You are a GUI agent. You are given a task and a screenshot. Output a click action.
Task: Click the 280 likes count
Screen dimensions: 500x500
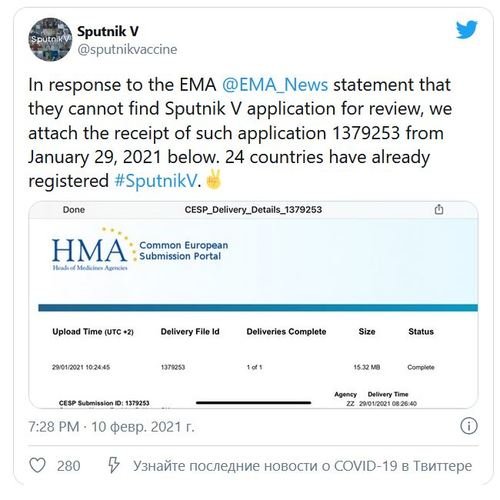[69, 466]
